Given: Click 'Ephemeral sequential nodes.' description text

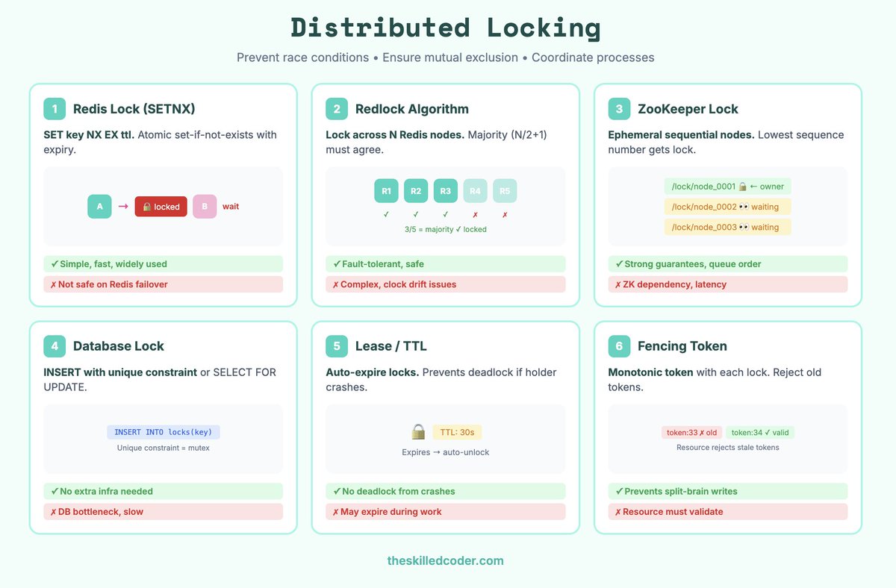Looking at the screenshot, I should point(682,135).
